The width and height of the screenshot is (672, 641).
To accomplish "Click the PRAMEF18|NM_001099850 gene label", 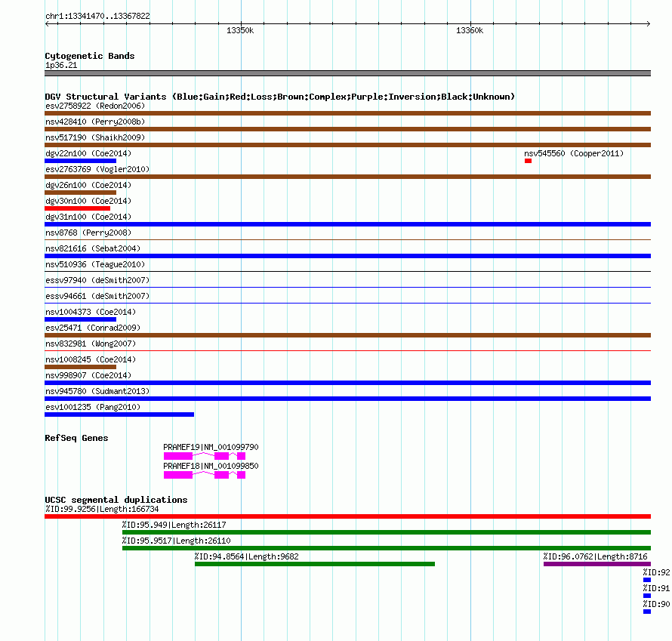I will point(211,466).
